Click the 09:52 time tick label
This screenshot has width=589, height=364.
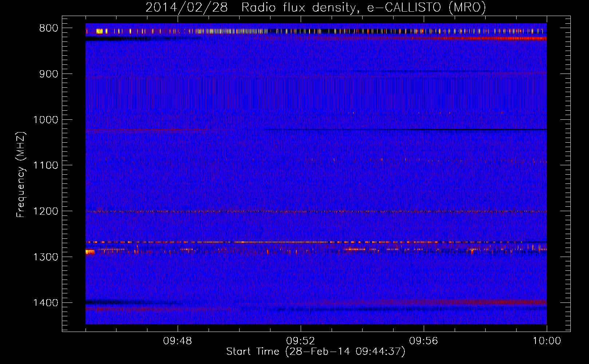[301, 341]
